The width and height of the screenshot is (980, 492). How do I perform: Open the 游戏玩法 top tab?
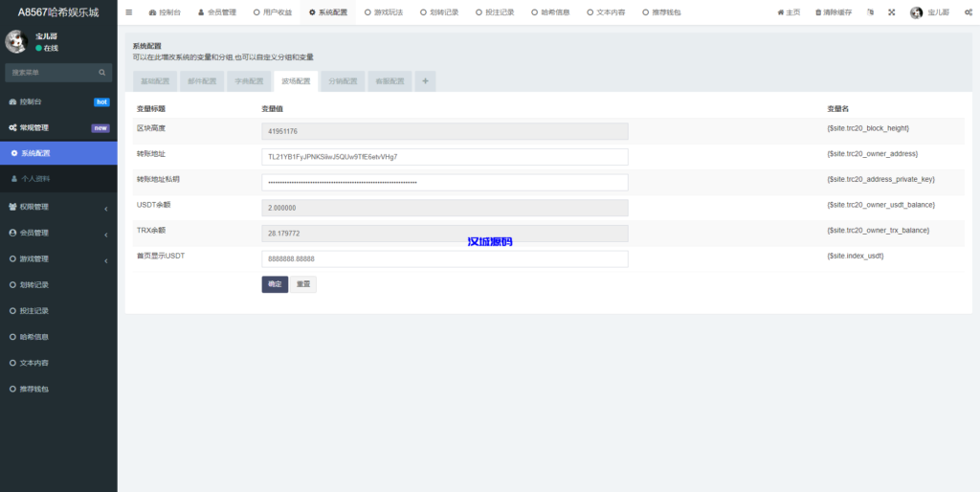tap(384, 11)
